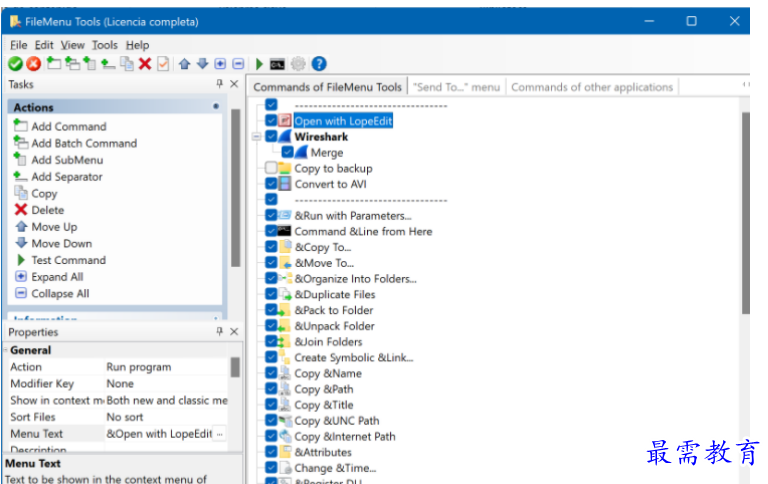Collapse the Wireshark submenu tree node
The width and height of the screenshot is (768, 484).
click(257, 137)
